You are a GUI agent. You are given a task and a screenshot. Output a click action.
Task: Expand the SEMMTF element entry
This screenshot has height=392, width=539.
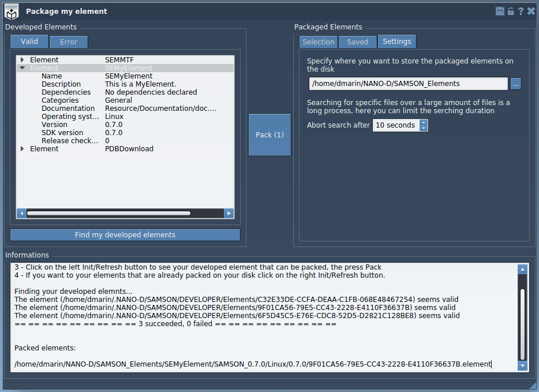coord(22,59)
